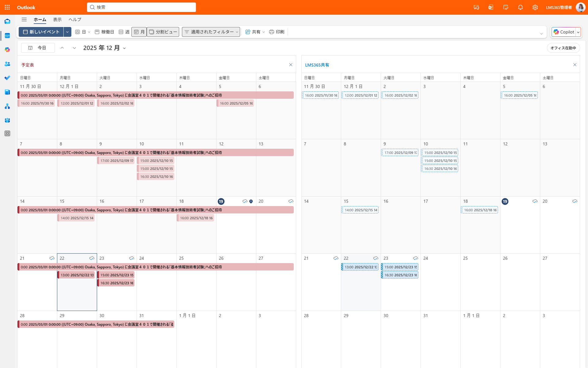Open the notifications bell
The image size is (588, 368).
point(520,7)
